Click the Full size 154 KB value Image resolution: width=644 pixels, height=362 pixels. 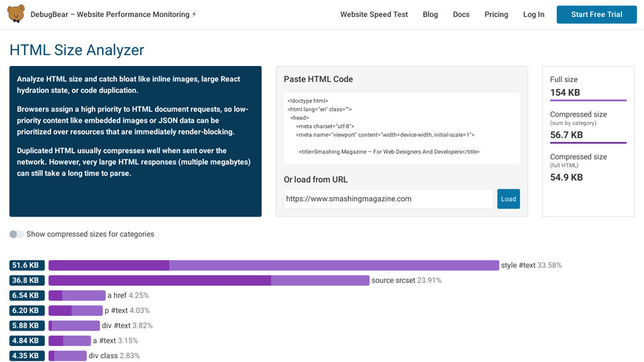[564, 93]
